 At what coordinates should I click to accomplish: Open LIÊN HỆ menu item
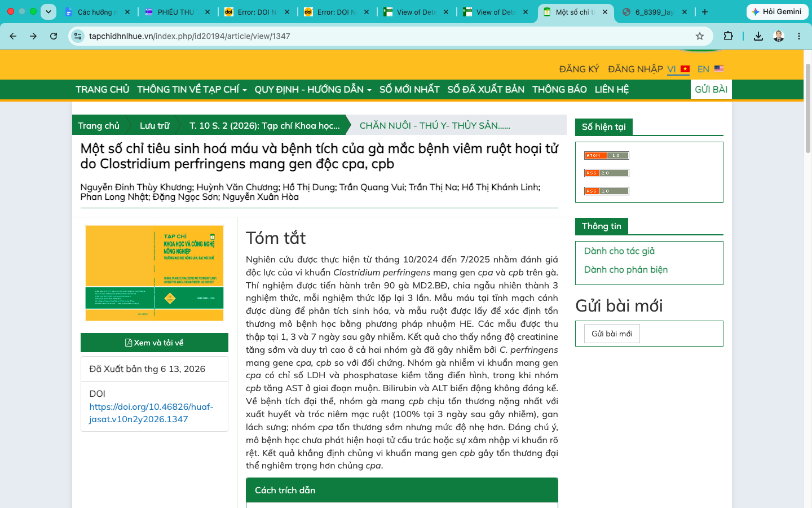(612, 89)
